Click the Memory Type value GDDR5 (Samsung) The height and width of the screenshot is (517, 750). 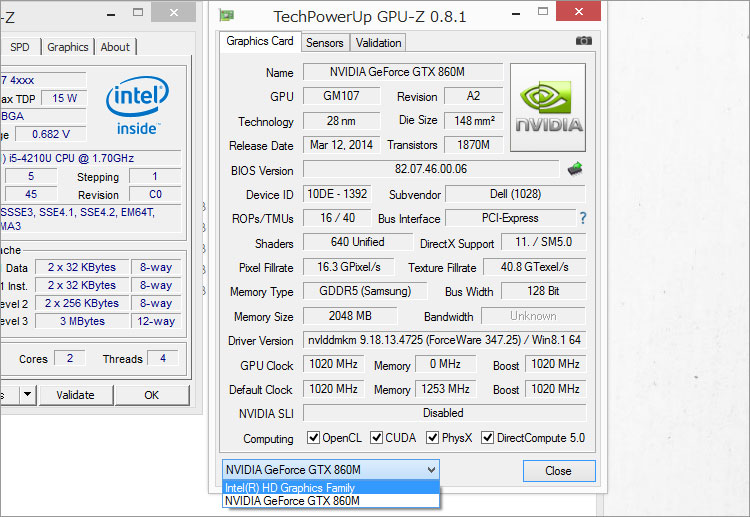[365, 291]
